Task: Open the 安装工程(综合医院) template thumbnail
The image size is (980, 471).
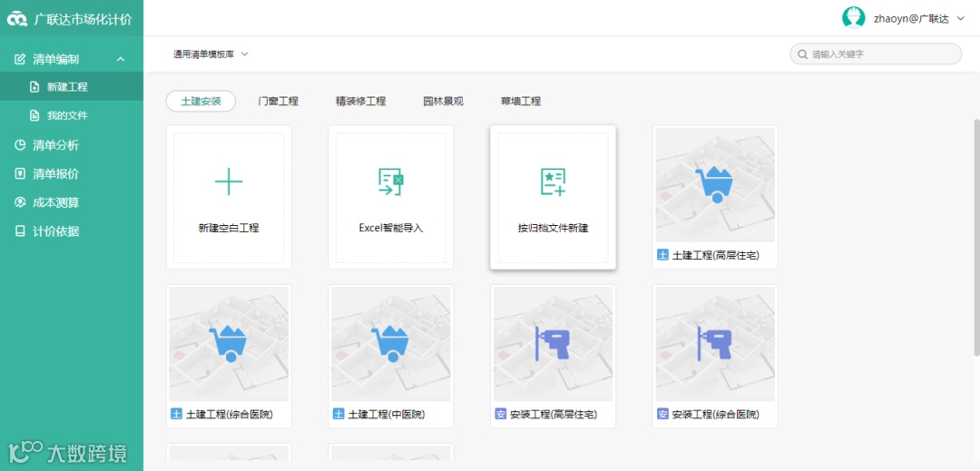Action: click(x=715, y=344)
